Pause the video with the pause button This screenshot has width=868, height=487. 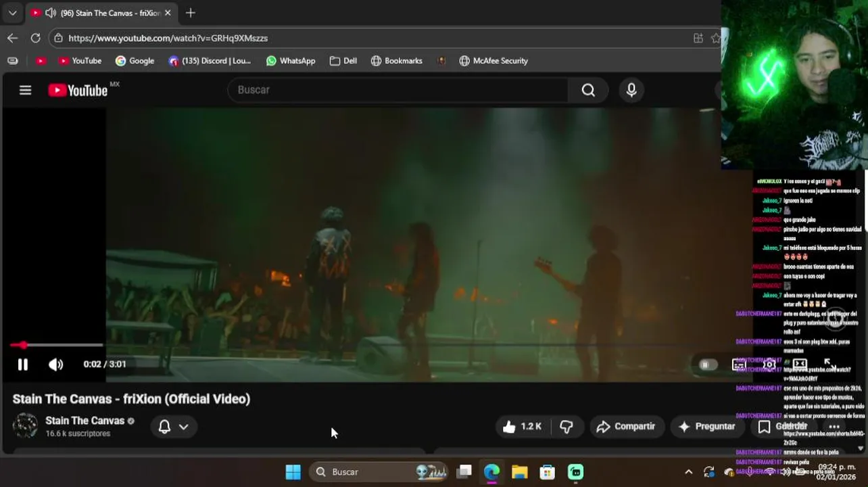[22, 365]
